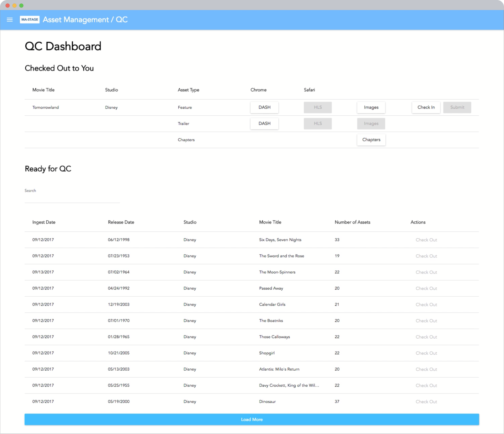Click the Chapters button
The image size is (504, 434).
point(371,140)
